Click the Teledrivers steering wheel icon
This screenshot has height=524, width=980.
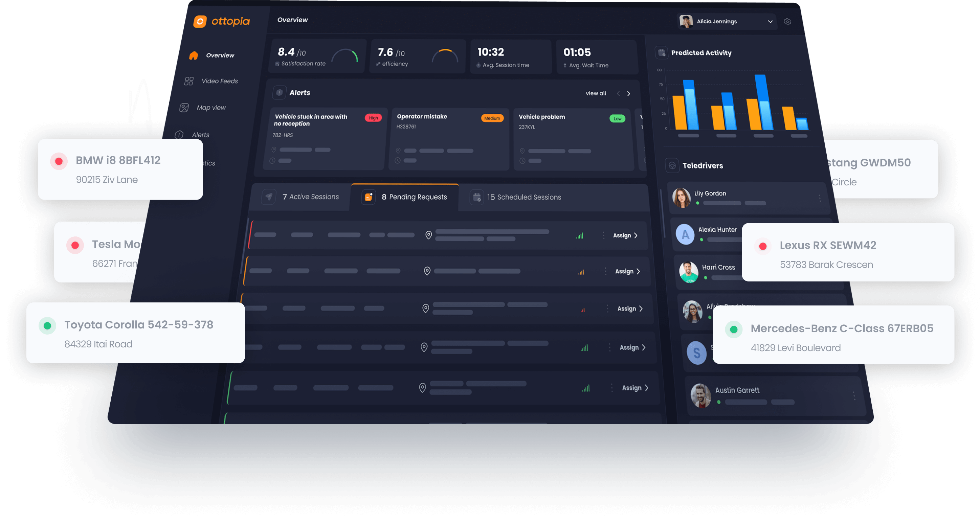672,165
